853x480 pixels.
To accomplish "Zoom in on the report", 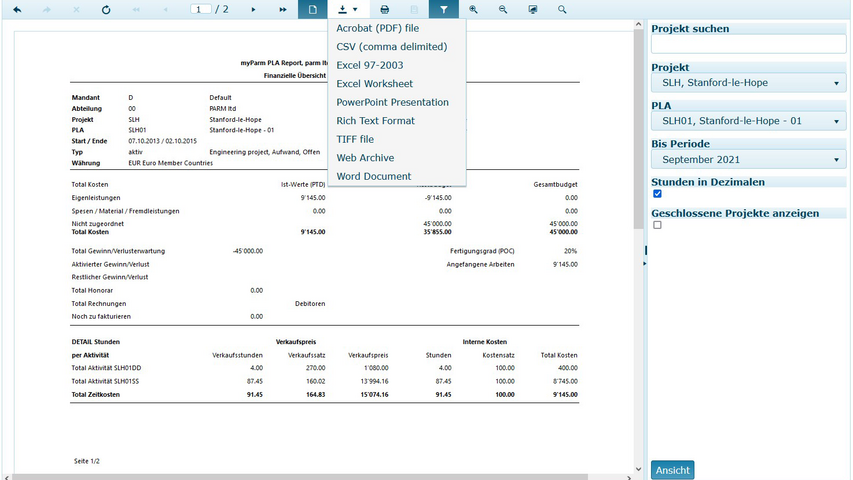I will coord(473,9).
